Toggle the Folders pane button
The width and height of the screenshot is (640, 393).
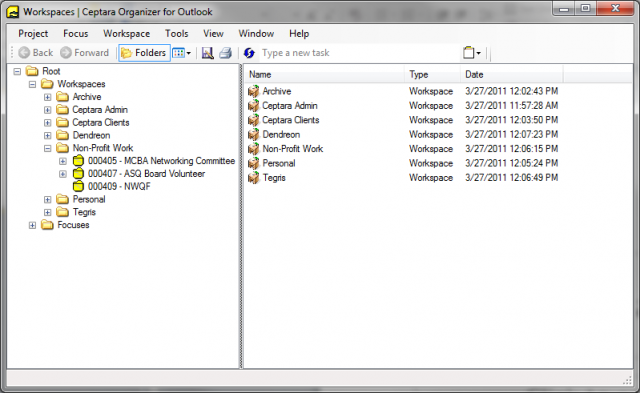click(144, 53)
